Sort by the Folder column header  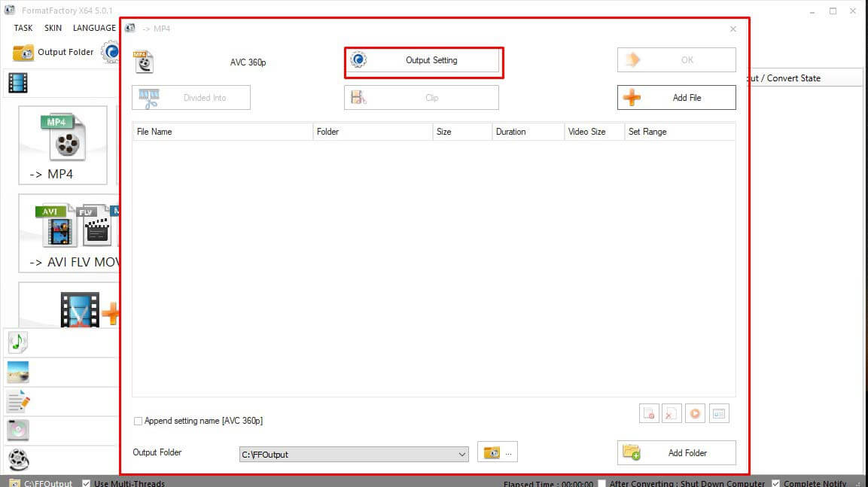coord(373,132)
